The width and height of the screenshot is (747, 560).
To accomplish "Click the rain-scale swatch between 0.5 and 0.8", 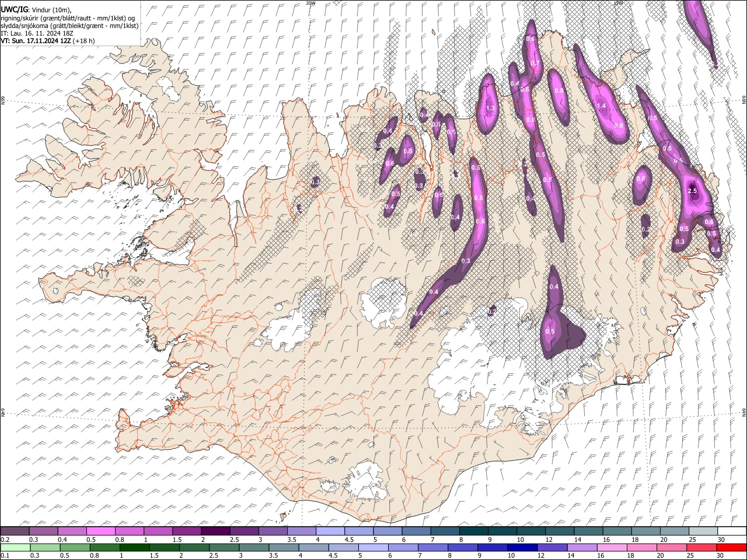I will (x=74, y=547).
